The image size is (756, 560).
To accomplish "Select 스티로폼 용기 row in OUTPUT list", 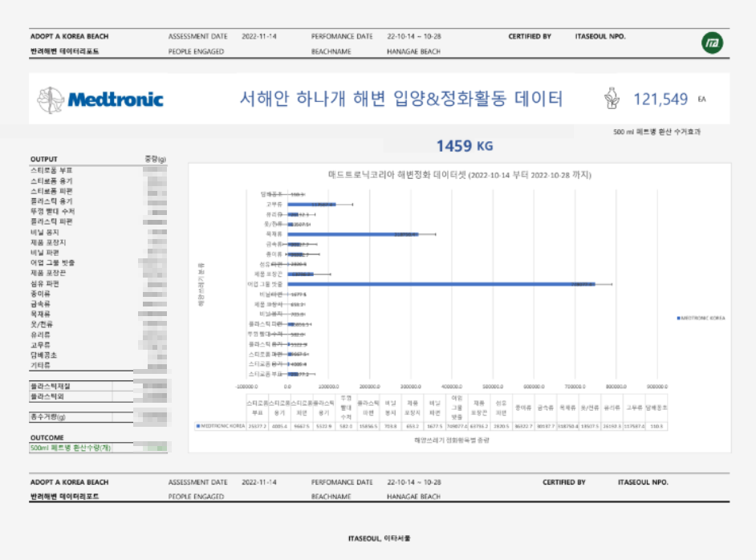I will (x=99, y=181).
